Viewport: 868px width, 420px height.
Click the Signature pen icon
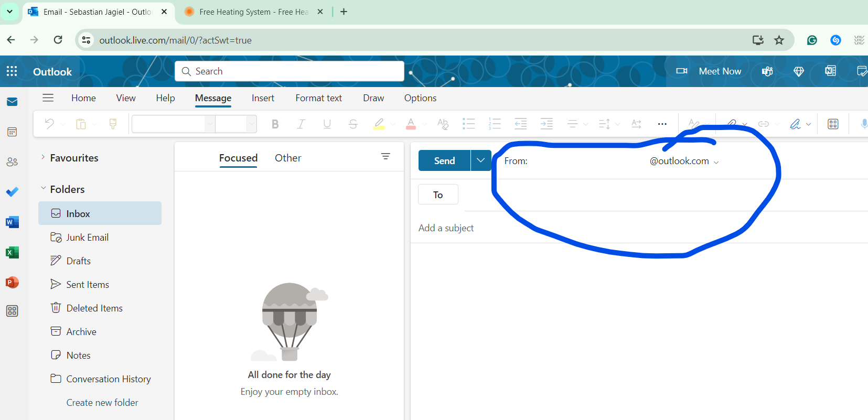[x=795, y=124]
